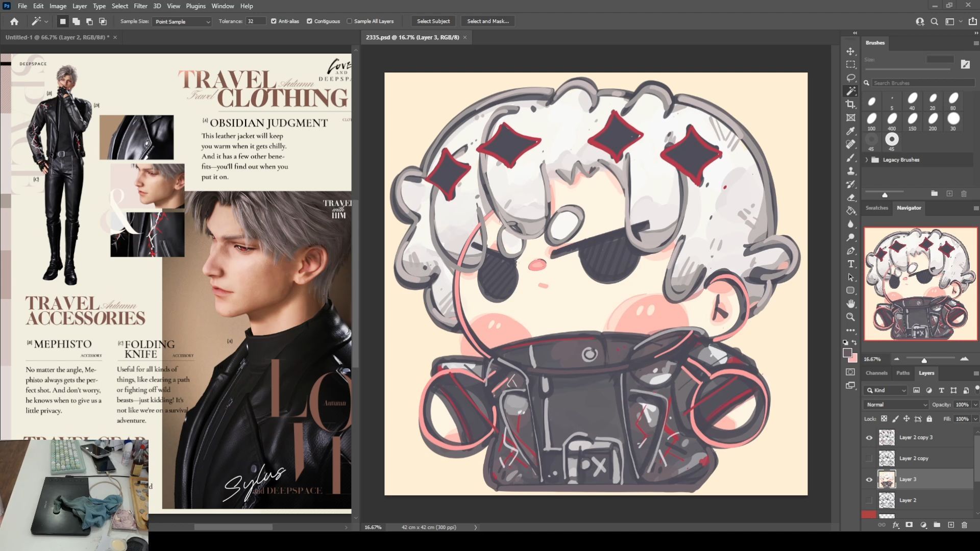Click the Navigator zoom slider
Image resolution: width=980 pixels, height=551 pixels.
click(924, 360)
